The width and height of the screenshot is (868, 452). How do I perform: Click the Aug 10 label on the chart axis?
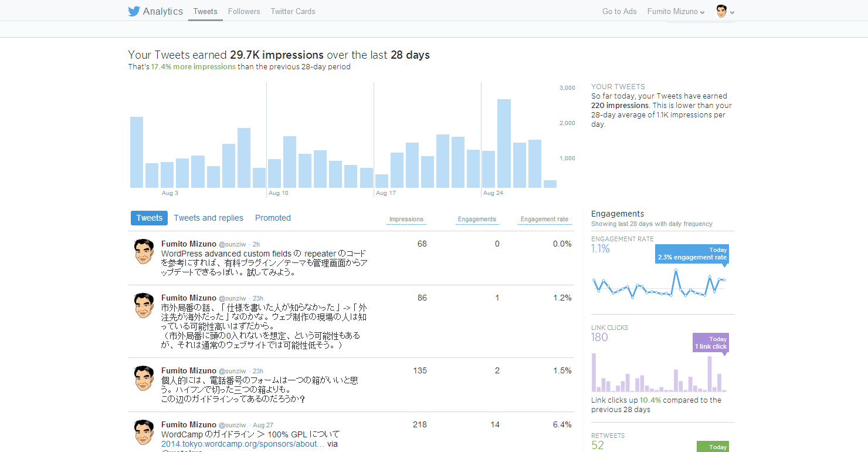tap(278, 193)
